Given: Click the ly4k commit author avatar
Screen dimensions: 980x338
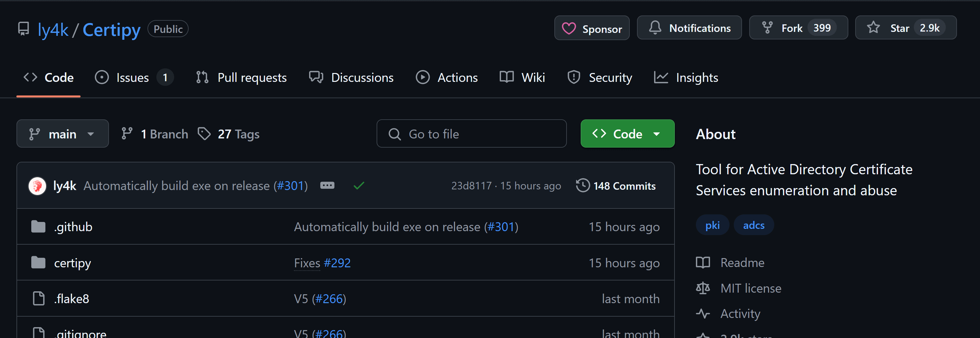Looking at the screenshot, I should [37, 186].
